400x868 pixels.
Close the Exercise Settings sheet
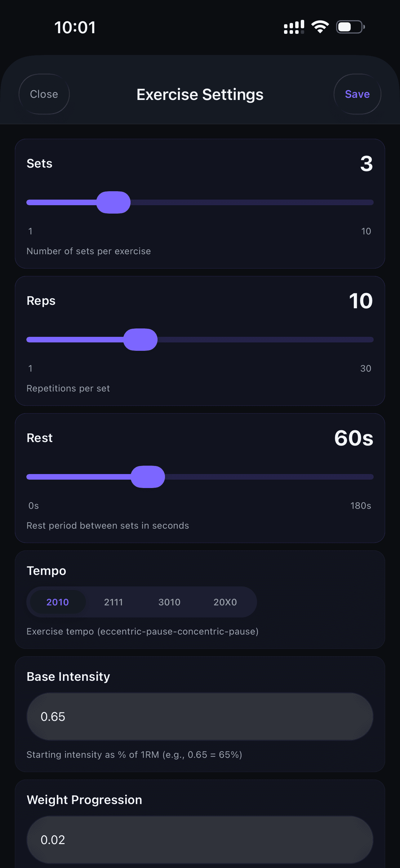point(44,94)
